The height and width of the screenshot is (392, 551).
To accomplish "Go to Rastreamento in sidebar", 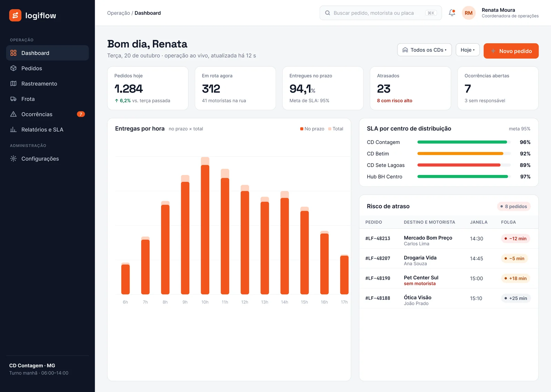I will coord(48,83).
